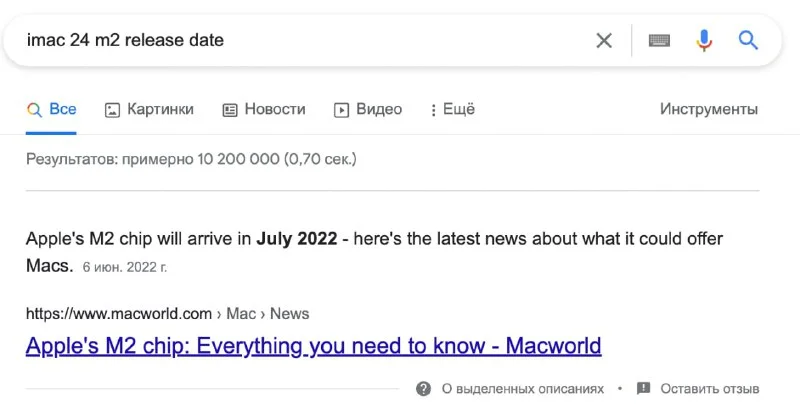Expand the Ещё more options menu
The width and height of the screenshot is (800, 414).
coord(452,109)
